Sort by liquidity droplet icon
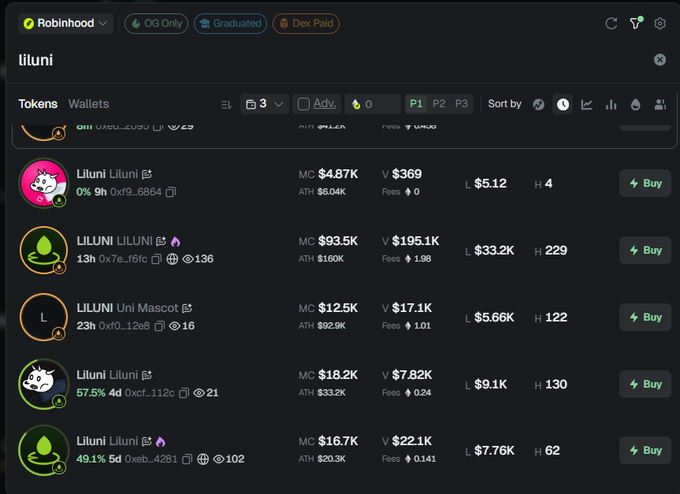This screenshot has height=494, width=680. click(x=635, y=105)
